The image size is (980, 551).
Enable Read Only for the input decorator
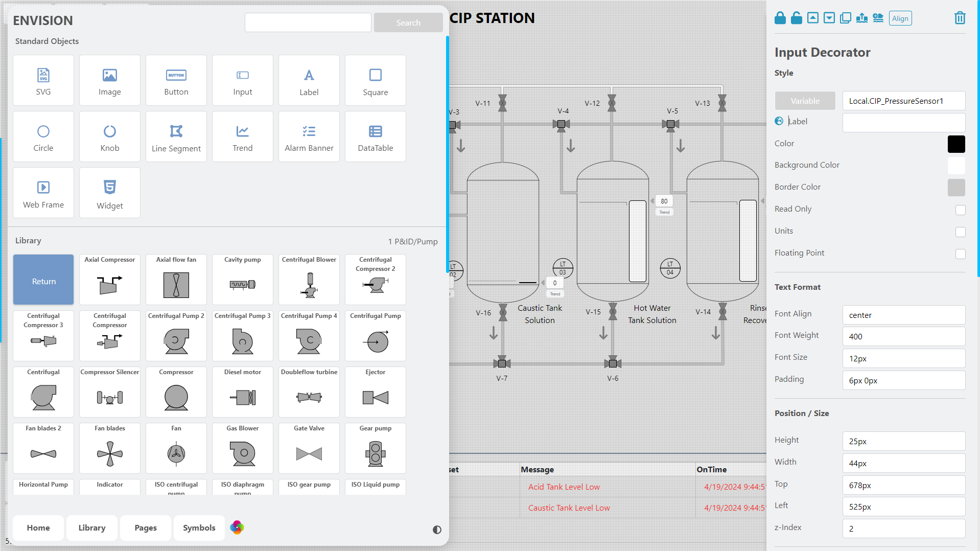[960, 210]
